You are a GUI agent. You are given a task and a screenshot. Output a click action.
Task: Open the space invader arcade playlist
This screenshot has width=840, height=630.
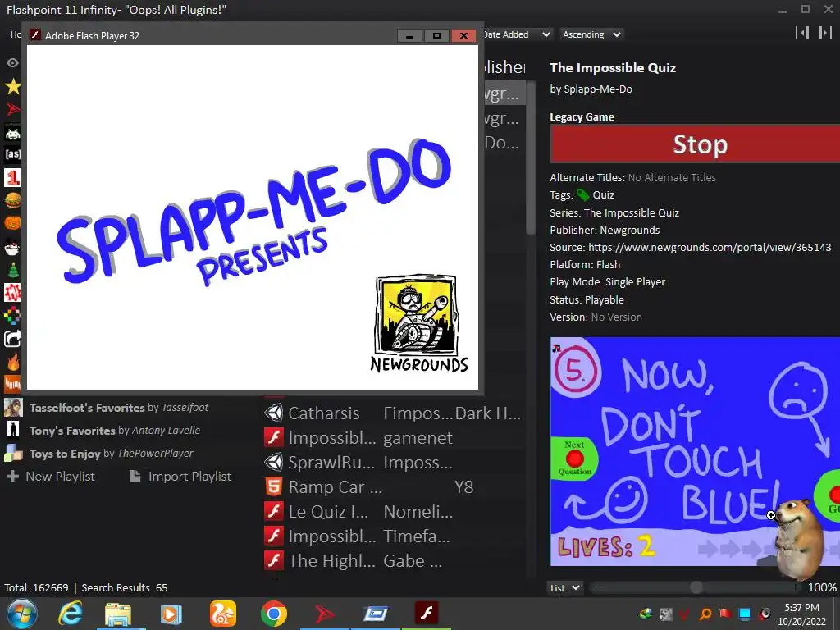tap(12, 132)
